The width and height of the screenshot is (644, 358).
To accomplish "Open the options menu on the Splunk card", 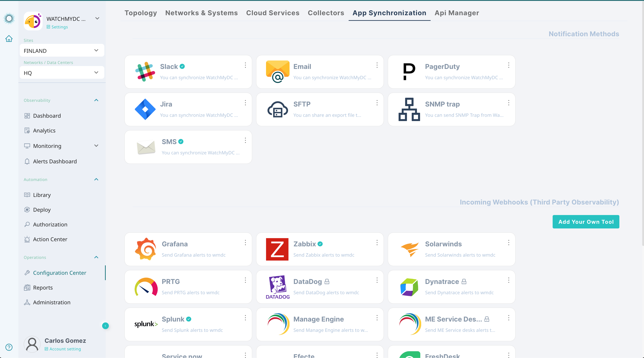I will (245, 318).
